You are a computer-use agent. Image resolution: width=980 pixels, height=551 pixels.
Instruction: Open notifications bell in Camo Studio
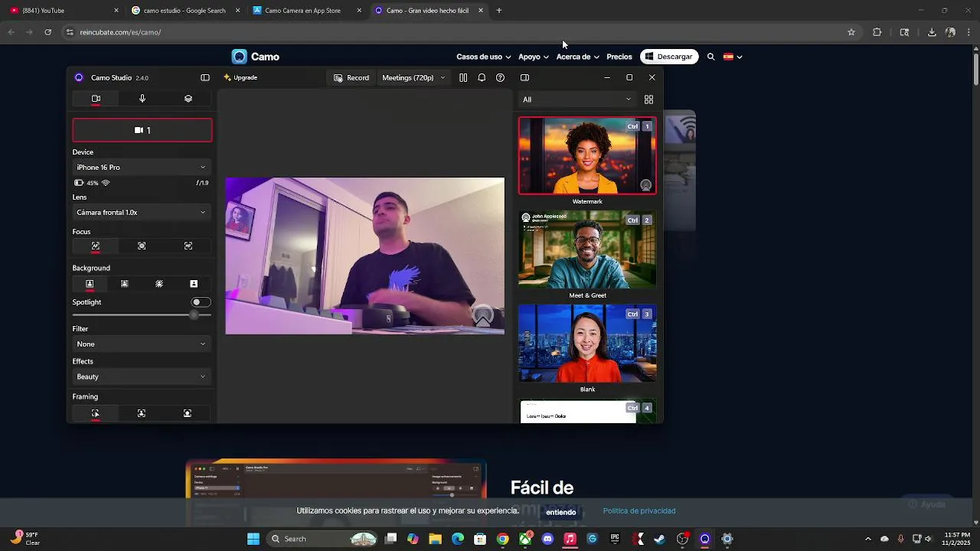click(x=482, y=77)
